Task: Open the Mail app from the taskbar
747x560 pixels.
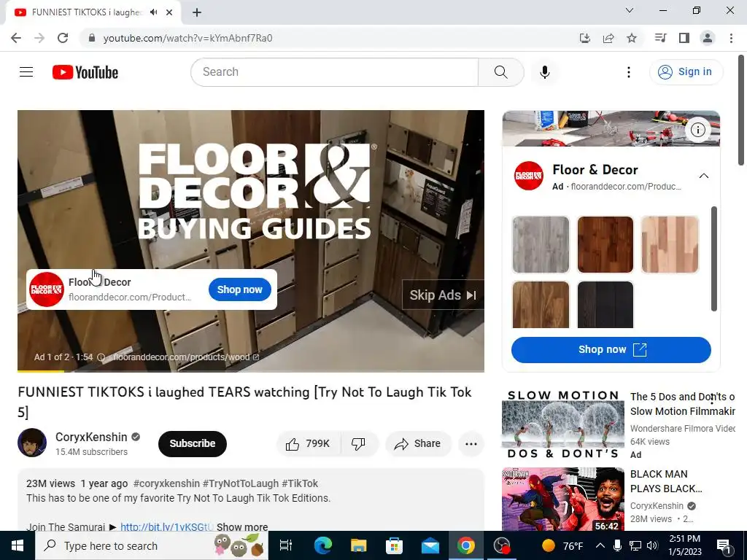Action: (x=430, y=545)
